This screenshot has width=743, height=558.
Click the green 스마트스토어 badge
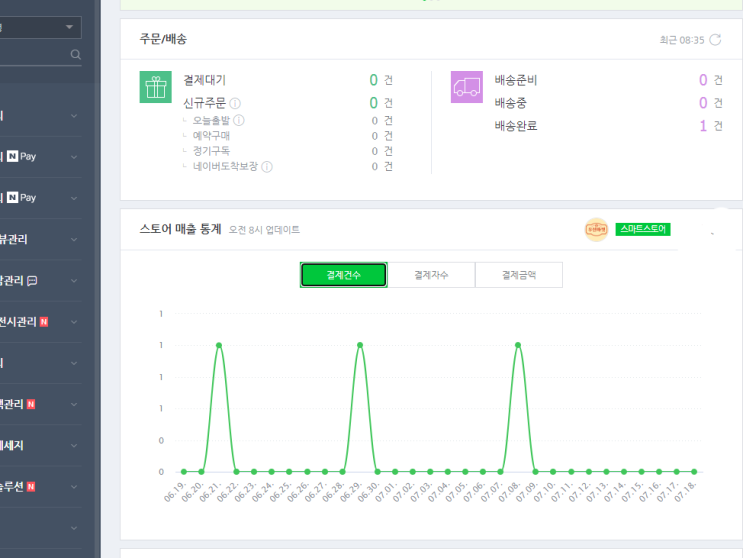(643, 229)
